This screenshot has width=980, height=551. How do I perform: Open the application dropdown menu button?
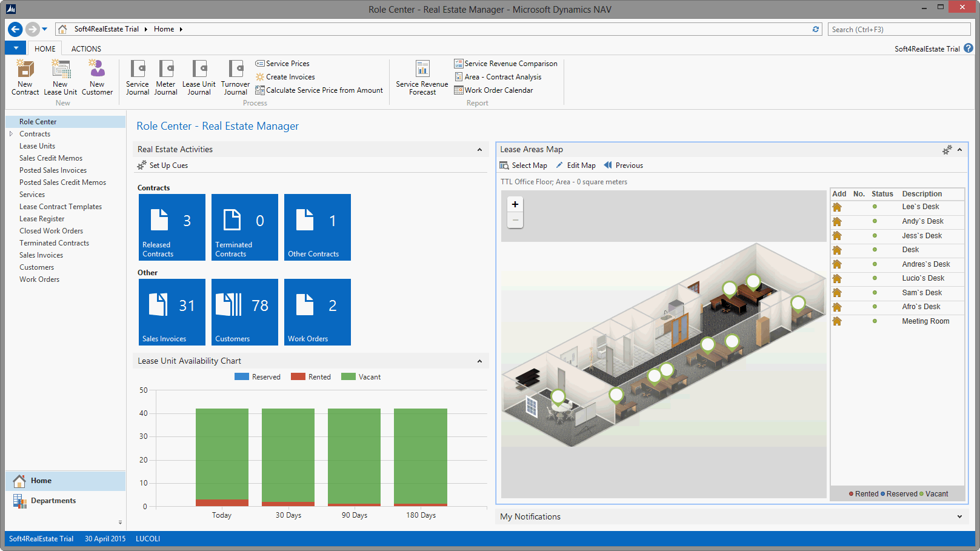pyautogui.click(x=16, y=48)
